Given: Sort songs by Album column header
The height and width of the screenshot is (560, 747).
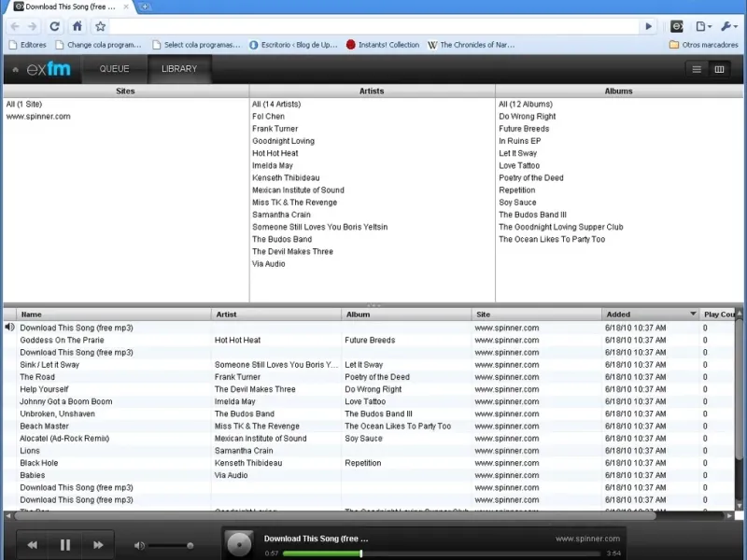Looking at the screenshot, I should (406, 315).
